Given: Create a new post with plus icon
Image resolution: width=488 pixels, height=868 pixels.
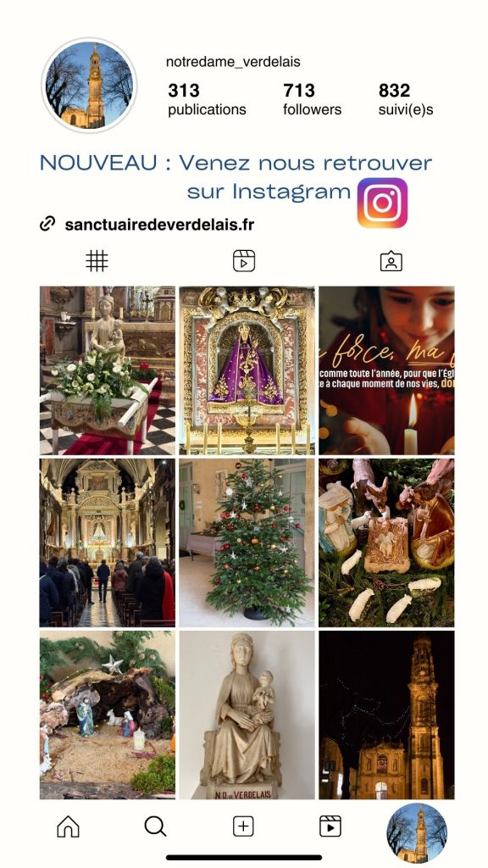Looking at the screenshot, I should pos(243,826).
